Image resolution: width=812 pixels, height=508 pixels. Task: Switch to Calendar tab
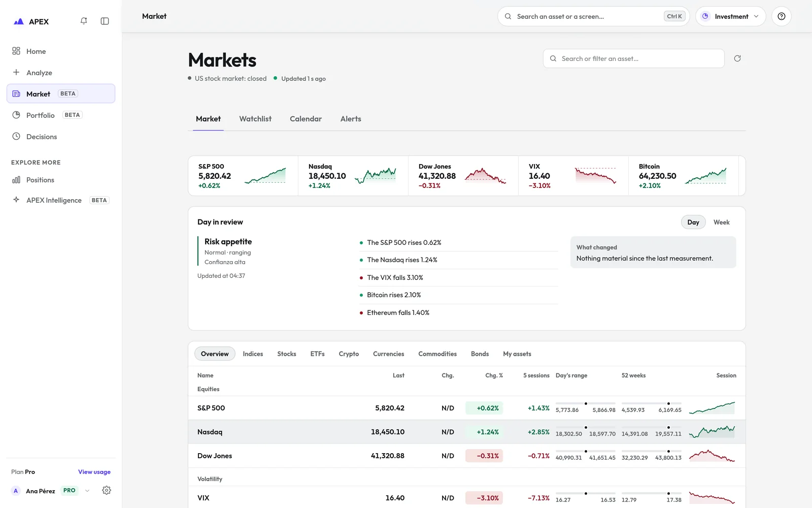pos(306,119)
